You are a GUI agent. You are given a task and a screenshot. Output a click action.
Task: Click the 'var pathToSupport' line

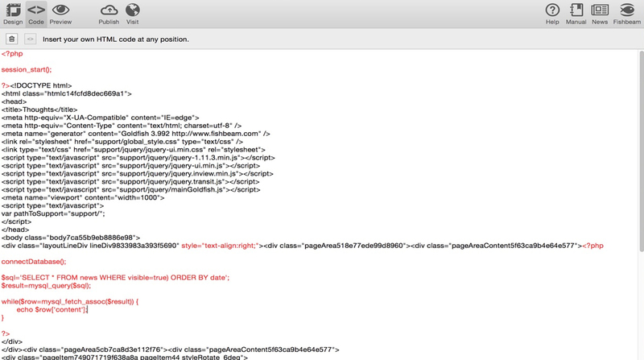53,213
